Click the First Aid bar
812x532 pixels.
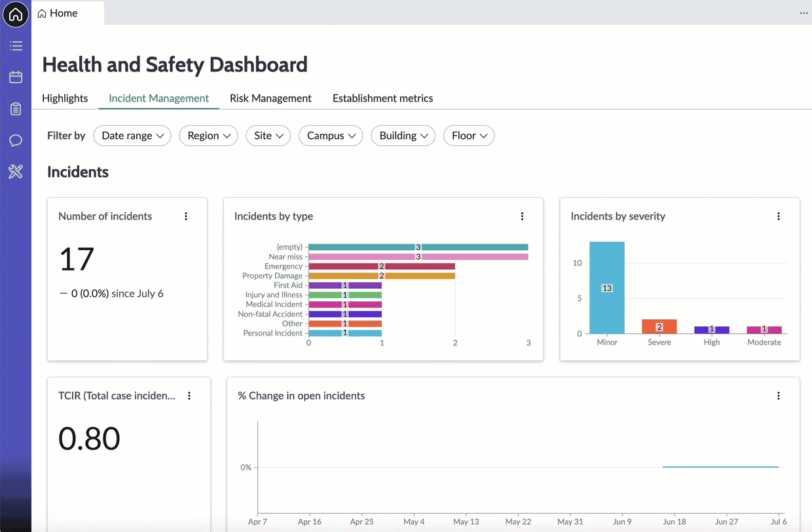pos(345,286)
